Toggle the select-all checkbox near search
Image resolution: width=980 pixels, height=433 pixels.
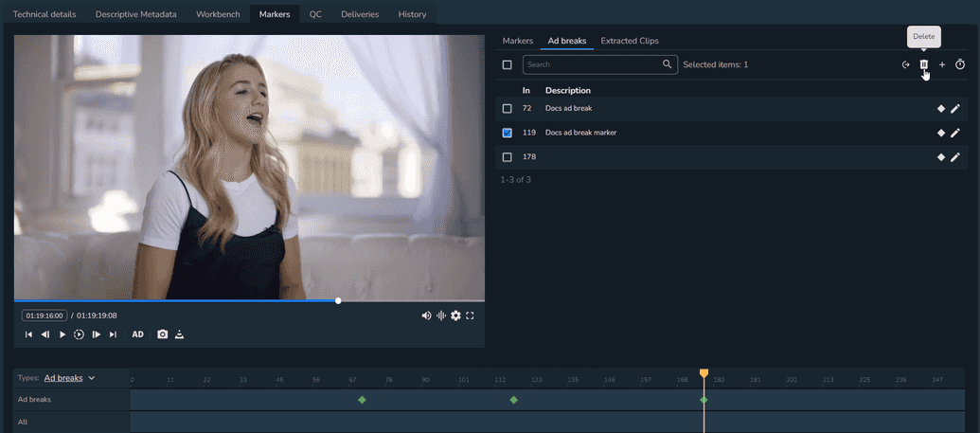pyautogui.click(x=507, y=64)
